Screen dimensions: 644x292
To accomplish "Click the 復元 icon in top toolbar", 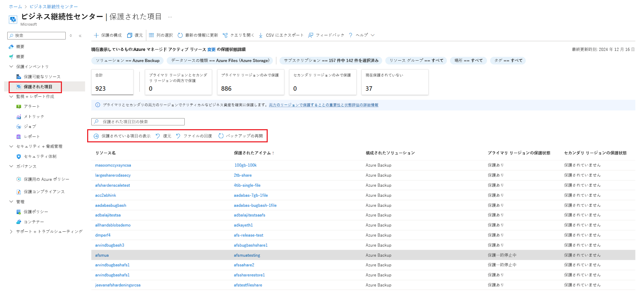I will pos(130,35).
